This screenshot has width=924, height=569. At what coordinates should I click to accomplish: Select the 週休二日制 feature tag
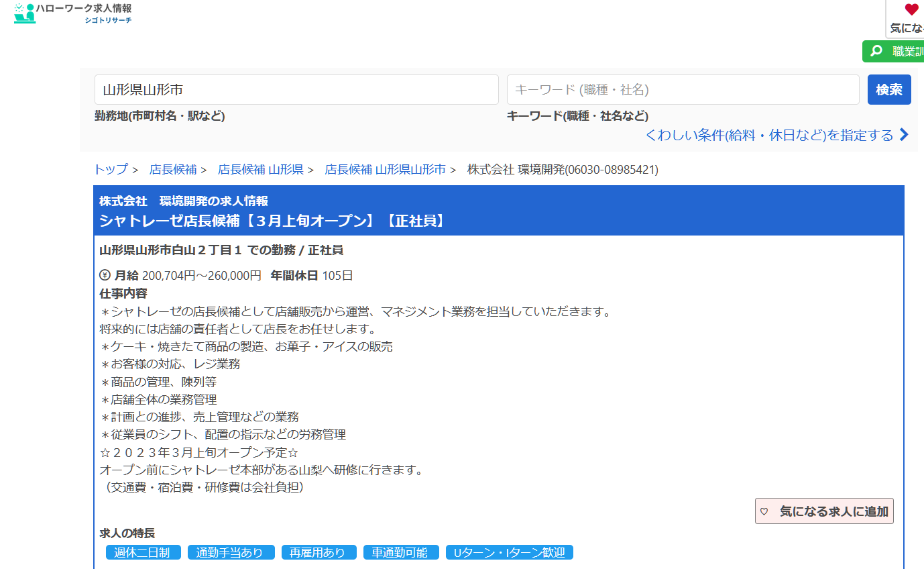143,553
